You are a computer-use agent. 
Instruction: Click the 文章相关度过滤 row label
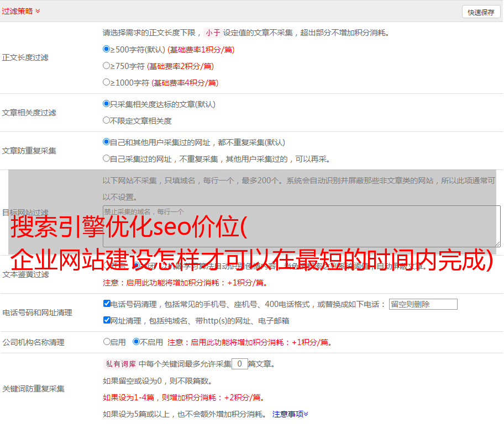pyautogui.click(x=29, y=113)
